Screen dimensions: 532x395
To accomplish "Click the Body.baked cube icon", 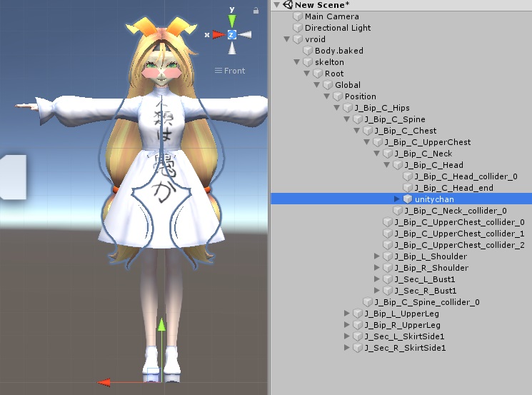I will (308, 51).
